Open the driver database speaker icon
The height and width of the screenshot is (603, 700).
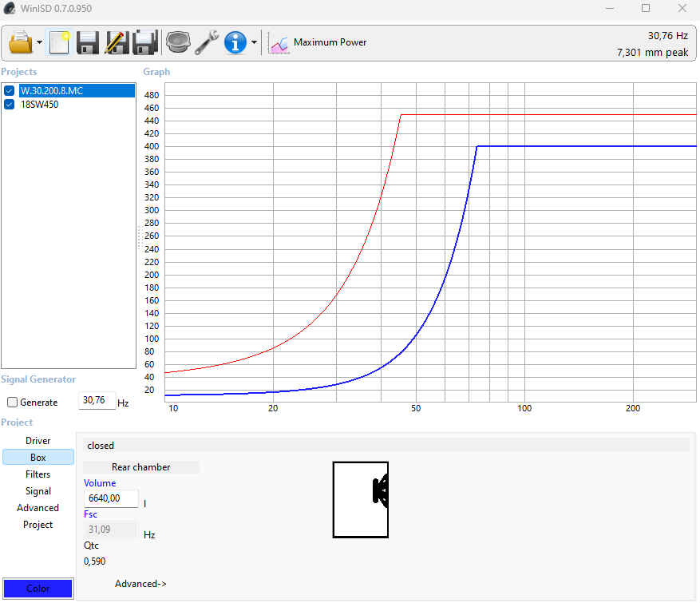pyautogui.click(x=178, y=42)
